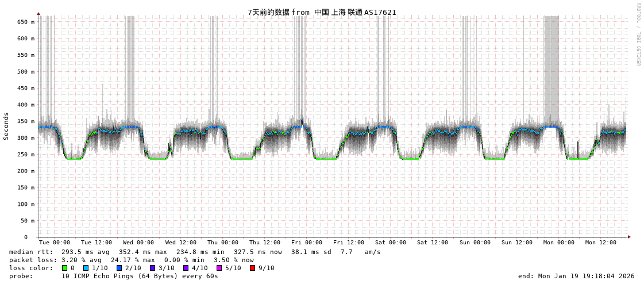Click the '150 m' y-axis label

pyautogui.click(x=26, y=187)
